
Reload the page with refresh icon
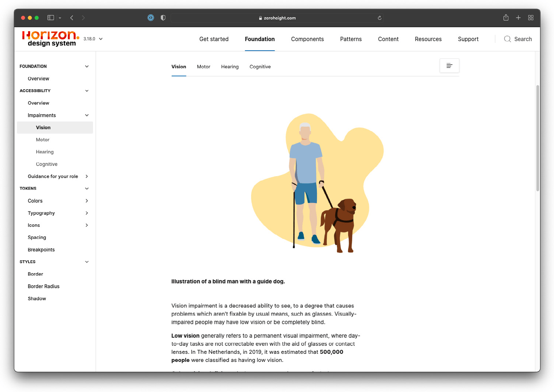tap(380, 18)
